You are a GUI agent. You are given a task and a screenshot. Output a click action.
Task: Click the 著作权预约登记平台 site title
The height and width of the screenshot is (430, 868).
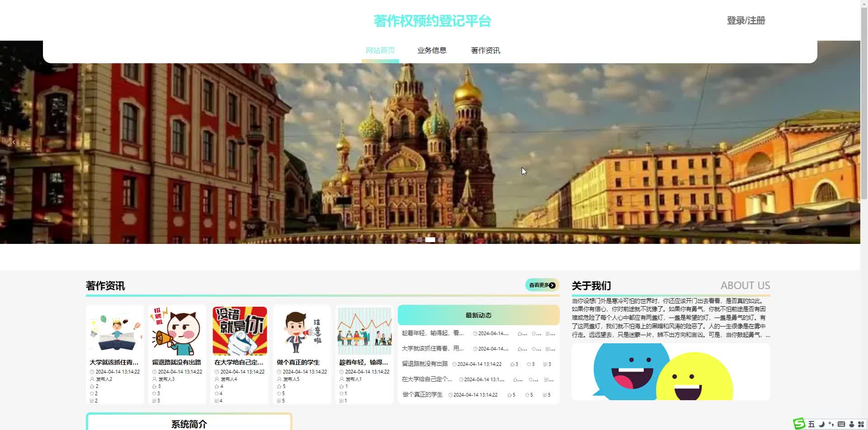tap(432, 21)
